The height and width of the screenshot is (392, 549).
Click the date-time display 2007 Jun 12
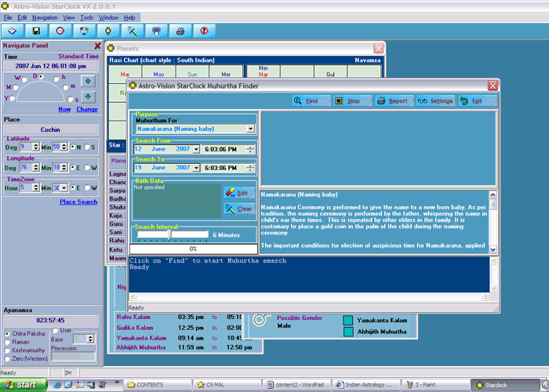click(51, 66)
